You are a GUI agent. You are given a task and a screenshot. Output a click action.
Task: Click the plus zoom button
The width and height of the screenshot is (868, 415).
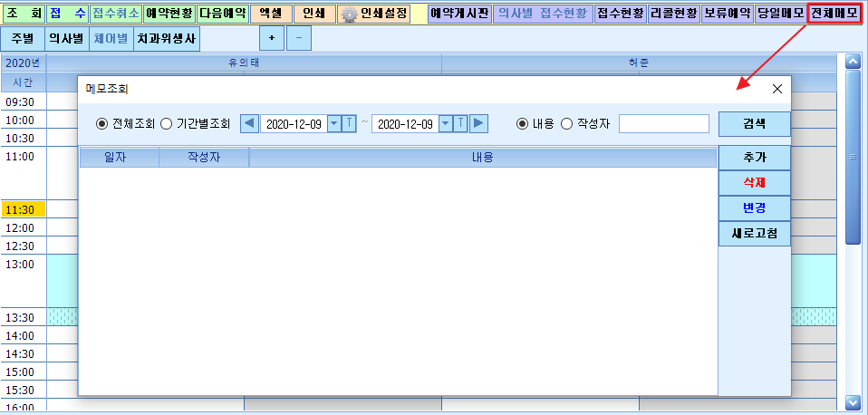click(272, 38)
